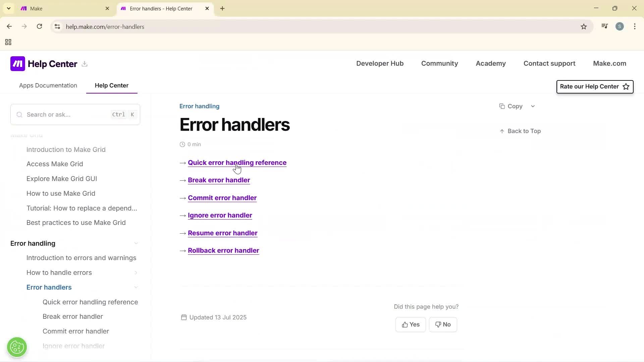Collapse Error handlers in the sidebar
This screenshot has height=362, width=644.
pos(136,287)
